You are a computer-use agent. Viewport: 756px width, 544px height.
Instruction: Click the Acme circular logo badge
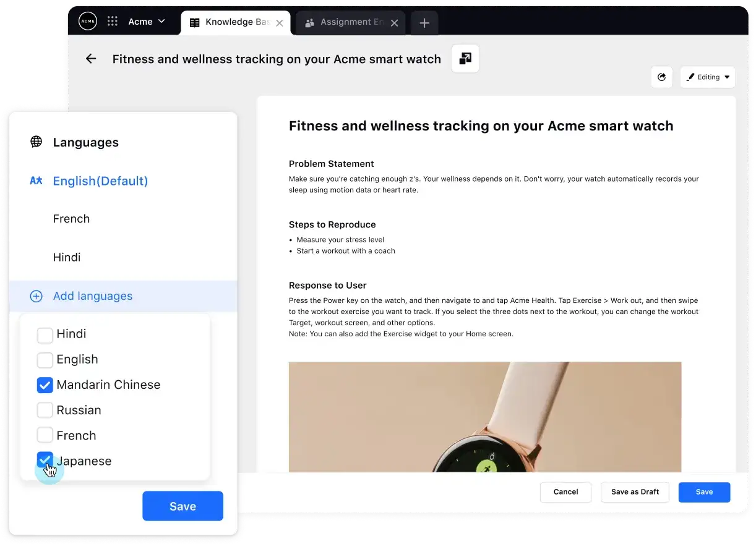pyautogui.click(x=87, y=20)
